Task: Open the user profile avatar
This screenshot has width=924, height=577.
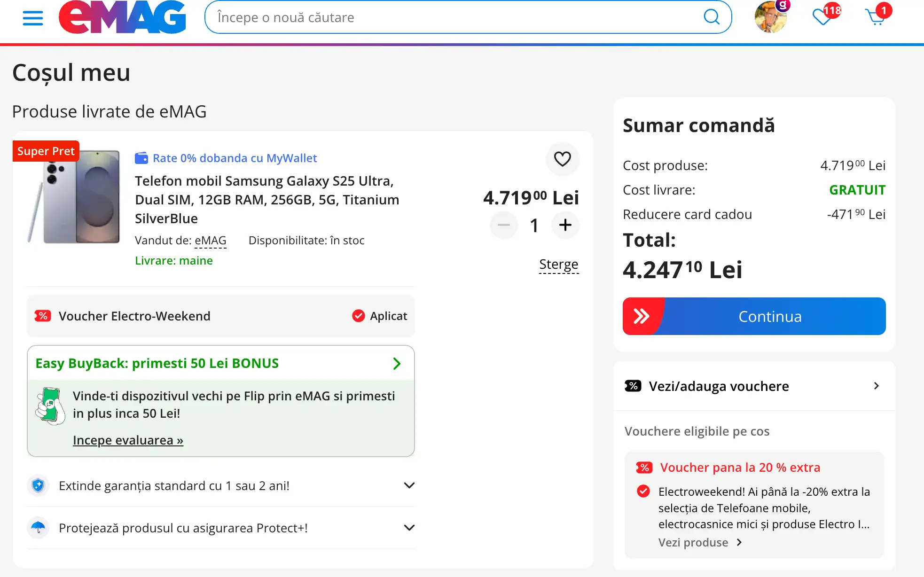Action: point(771,17)
